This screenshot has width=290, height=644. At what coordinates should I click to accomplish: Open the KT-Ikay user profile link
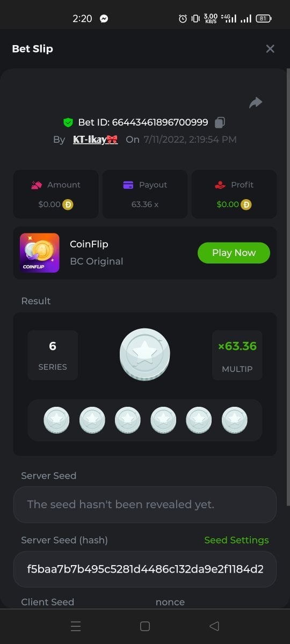coord(95,140)
